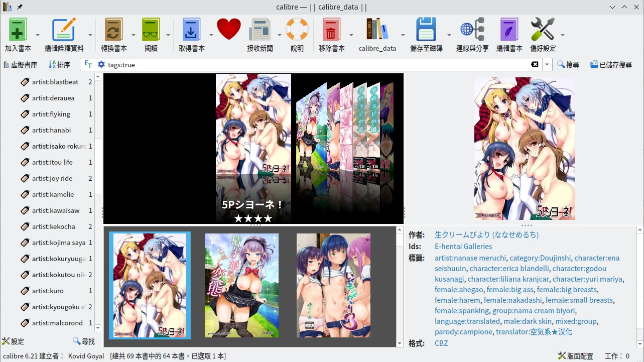Open the 虛擬書庫 virtual library menu

click(x=20, y=65)
